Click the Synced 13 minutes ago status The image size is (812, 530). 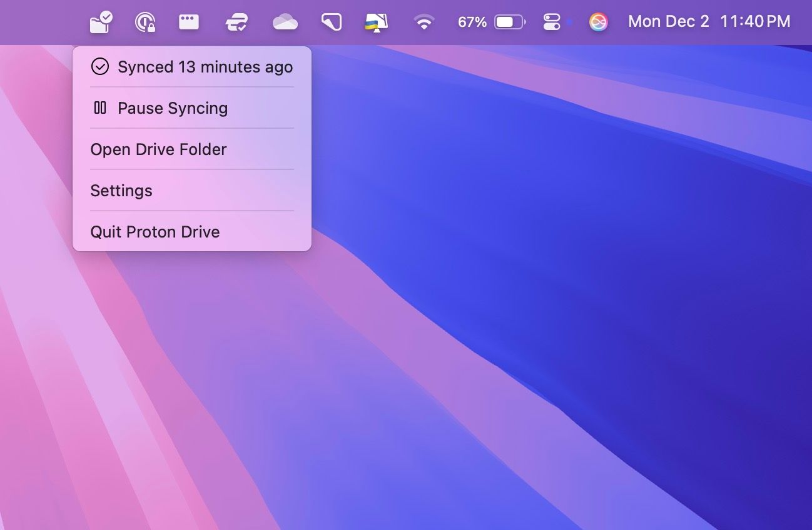click(205, 67)
